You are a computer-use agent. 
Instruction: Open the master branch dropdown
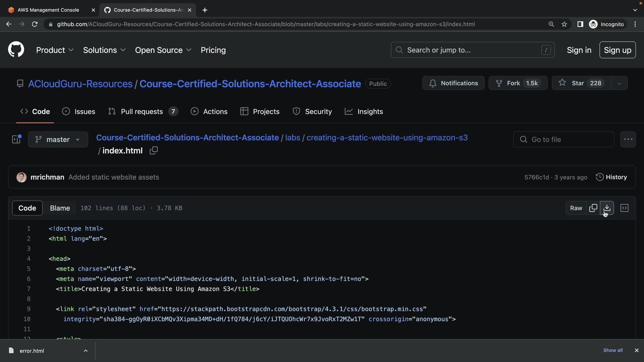pos(58,139)
